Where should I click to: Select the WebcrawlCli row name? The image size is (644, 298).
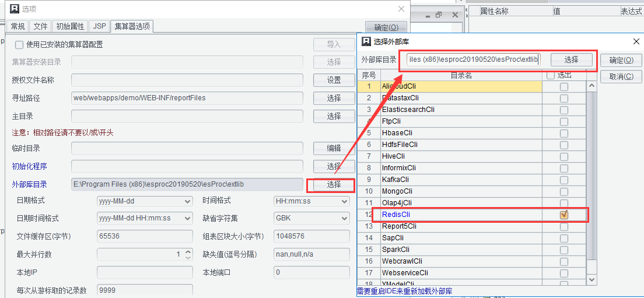pos(402,261)
